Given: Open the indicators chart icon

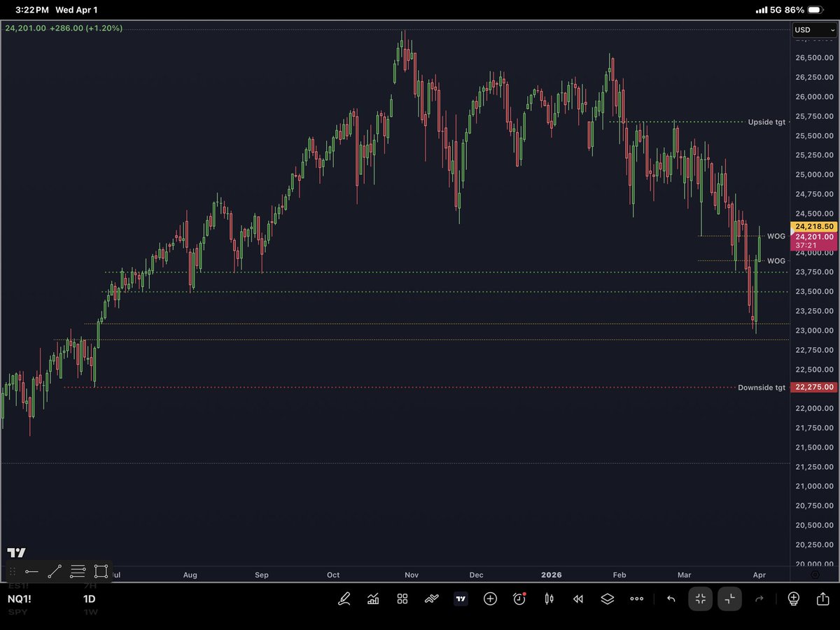Looking at the screenshot, I should point(373,598).
